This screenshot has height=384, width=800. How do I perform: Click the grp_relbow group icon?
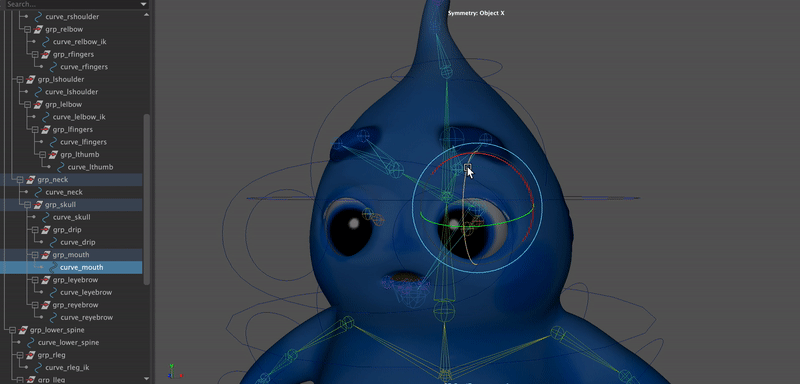click(x=38, y=29)
